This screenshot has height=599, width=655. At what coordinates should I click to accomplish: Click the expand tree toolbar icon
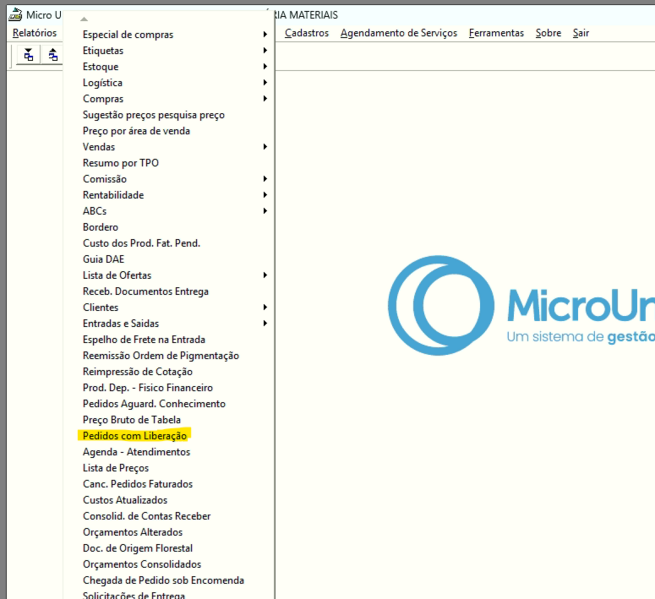28,55
